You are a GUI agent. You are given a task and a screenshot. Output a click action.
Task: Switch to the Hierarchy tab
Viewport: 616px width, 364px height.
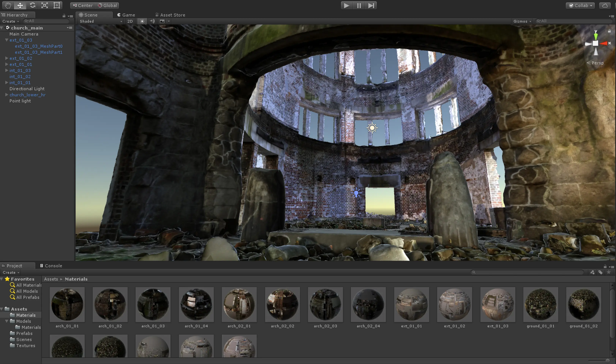[18, 15]
